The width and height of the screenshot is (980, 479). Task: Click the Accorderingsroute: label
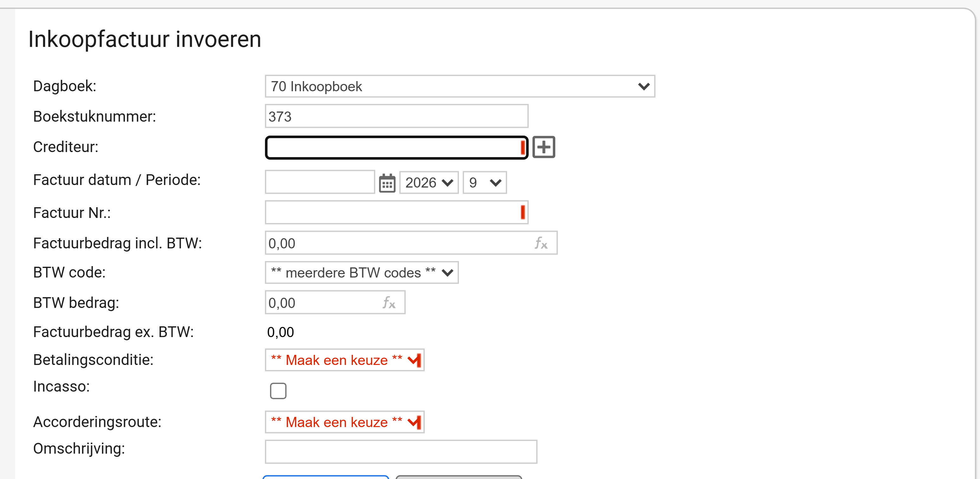point(97,422)
